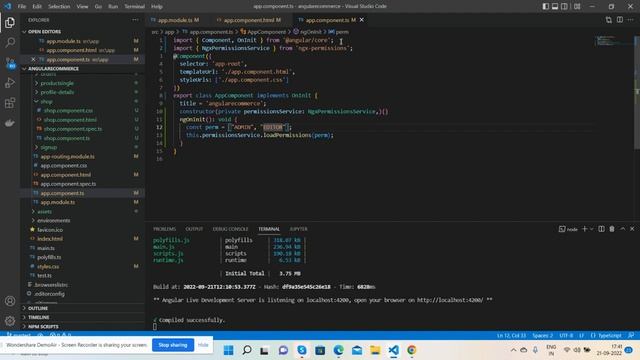Open Explorer More Actions ellipsis

click(x=135, y=20)
